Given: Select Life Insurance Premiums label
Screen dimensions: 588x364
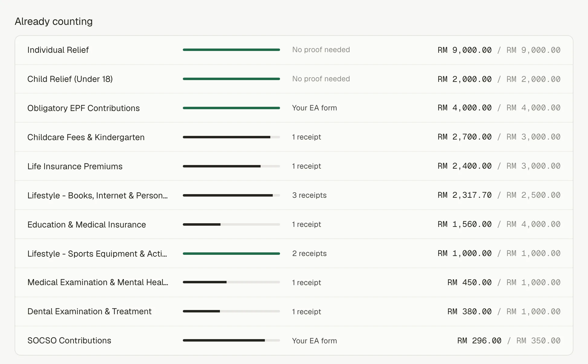Looking at the screenshot, I should [75, 166].
